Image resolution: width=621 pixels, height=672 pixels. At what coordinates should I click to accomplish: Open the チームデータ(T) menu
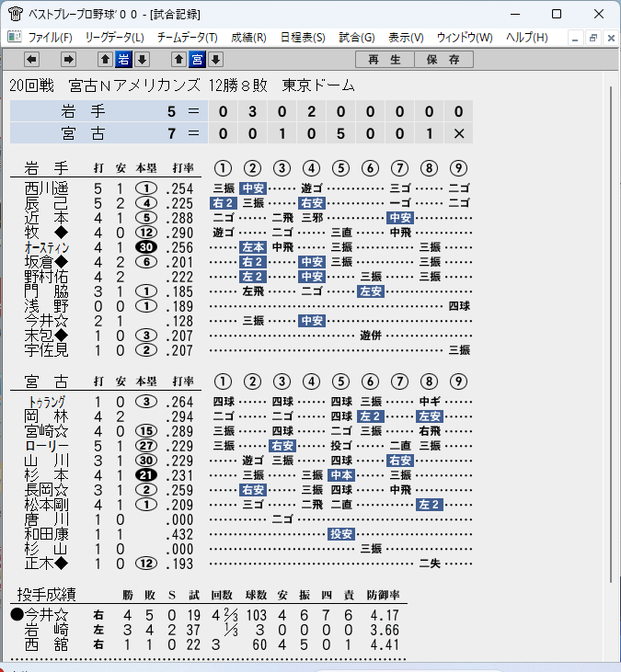pyautogui.click(x=188, y=38)
